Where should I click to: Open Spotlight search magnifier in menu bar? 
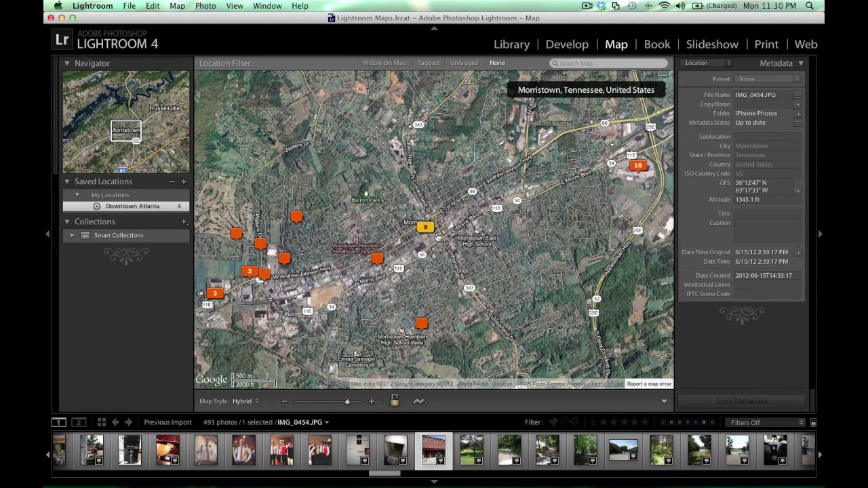pos(809,6)
